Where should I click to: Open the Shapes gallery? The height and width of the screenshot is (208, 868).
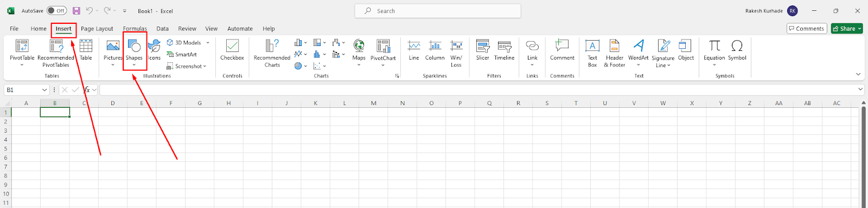coord(134,53)
